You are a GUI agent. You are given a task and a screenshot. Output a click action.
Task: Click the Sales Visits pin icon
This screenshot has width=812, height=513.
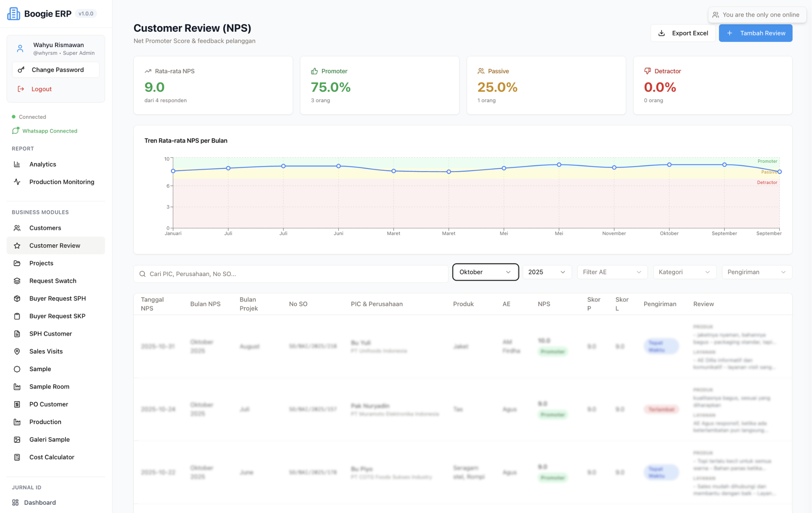pyautogui.click(x=17, y=351)
